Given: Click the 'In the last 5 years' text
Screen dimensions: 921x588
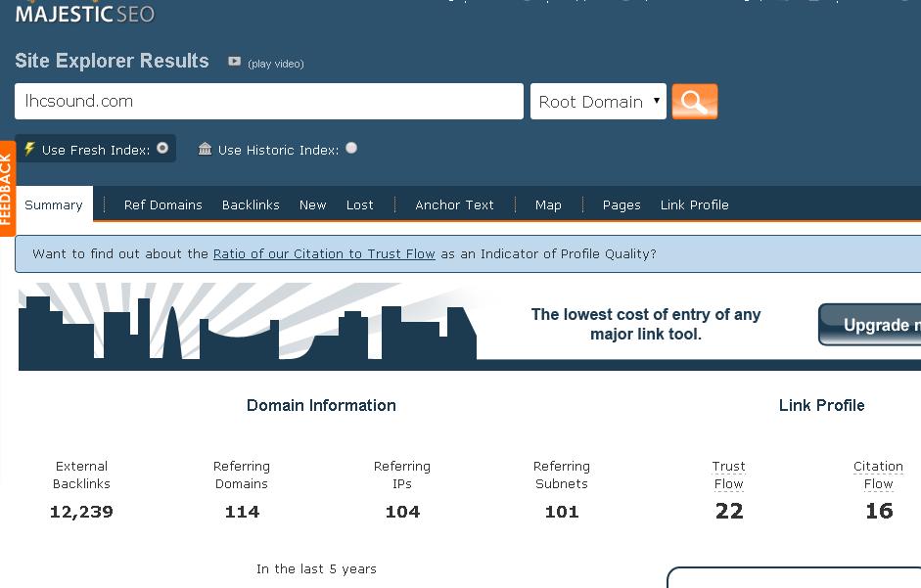Looking at the screenshot, I should [316, 568].
